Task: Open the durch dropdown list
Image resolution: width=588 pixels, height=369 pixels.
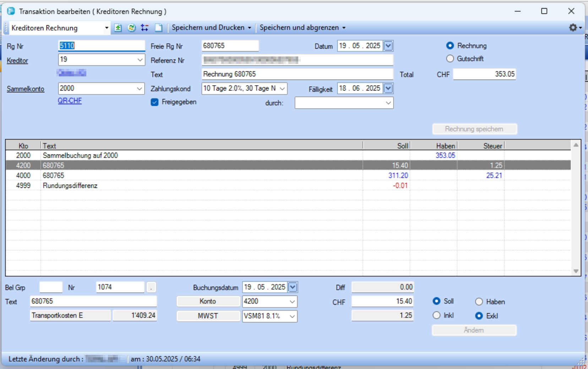Action: (x=388, y=103)
